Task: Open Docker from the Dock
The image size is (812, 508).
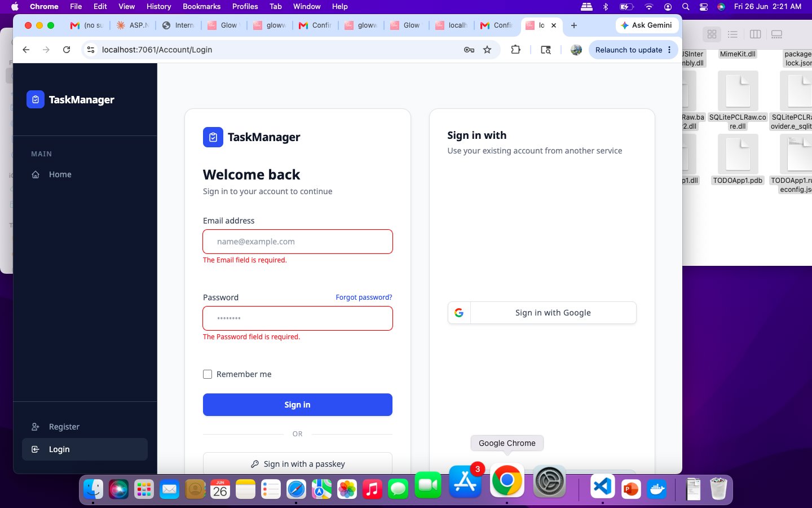Action: pyautogui.click(x=657, y=489)
